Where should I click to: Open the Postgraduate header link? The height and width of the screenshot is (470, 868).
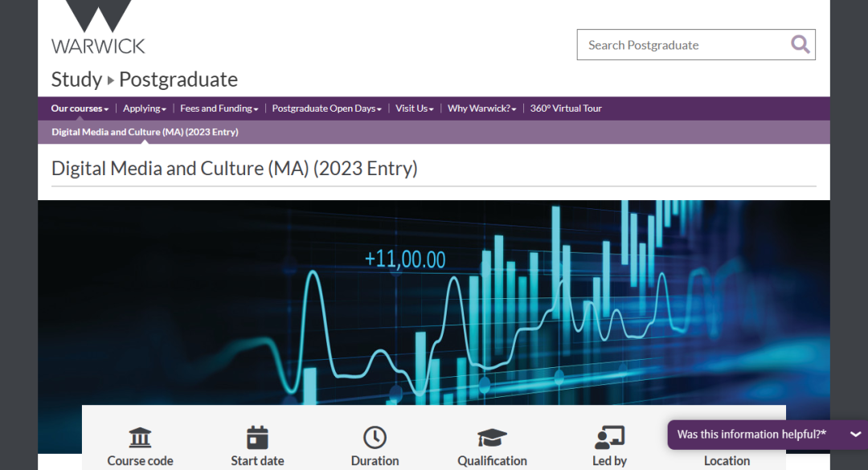(178, 80)
